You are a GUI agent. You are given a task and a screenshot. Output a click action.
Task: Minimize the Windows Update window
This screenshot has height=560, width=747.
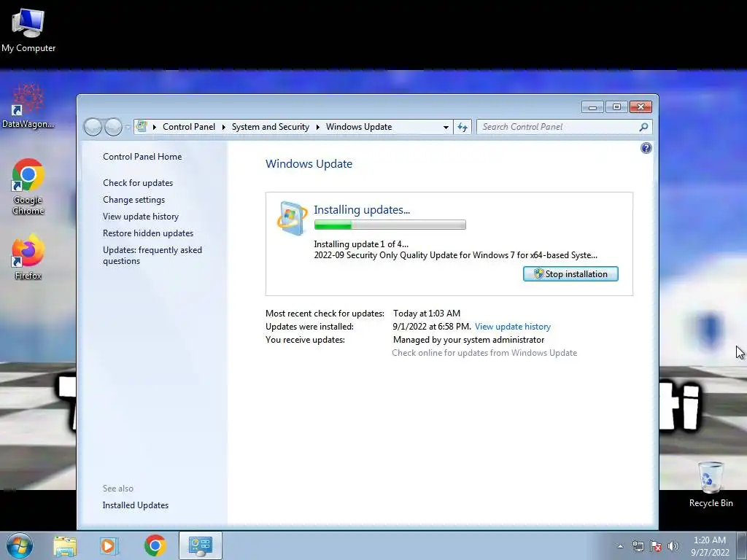[x=592, y=107]
